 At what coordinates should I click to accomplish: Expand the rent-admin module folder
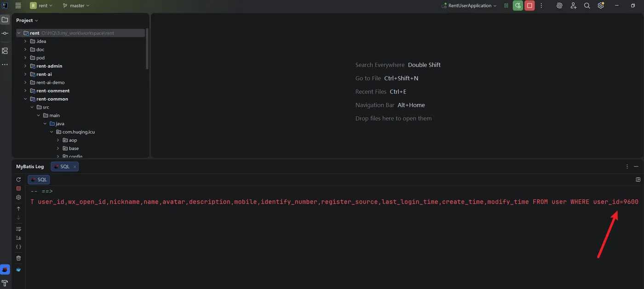[25, 66]
